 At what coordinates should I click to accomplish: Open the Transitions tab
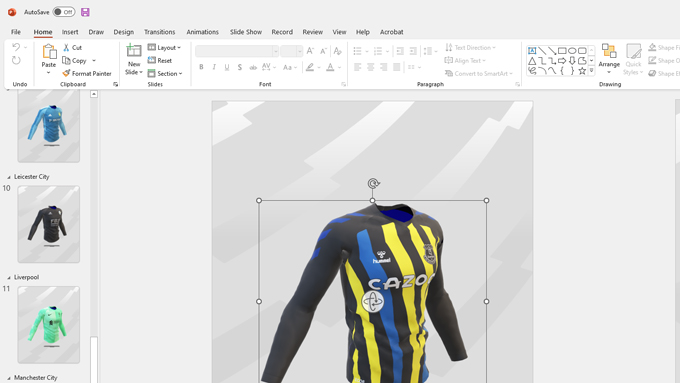tap(160, 32)
